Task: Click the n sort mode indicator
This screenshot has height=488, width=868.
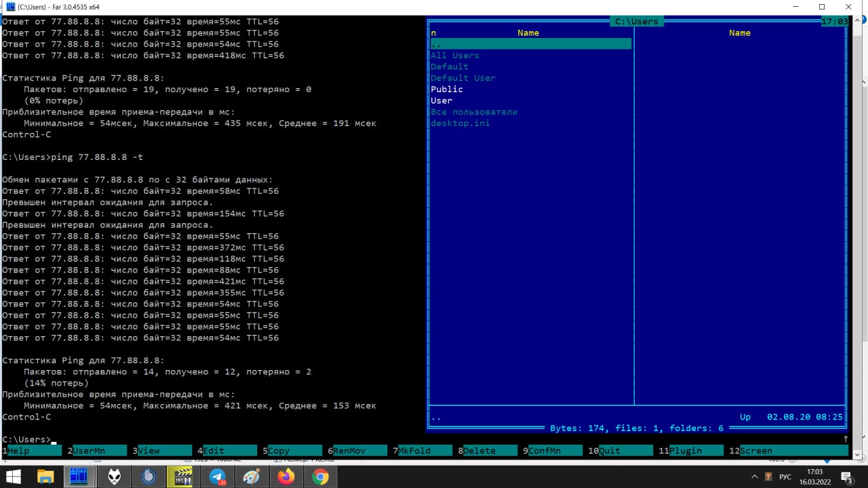Action: [433, 33]
